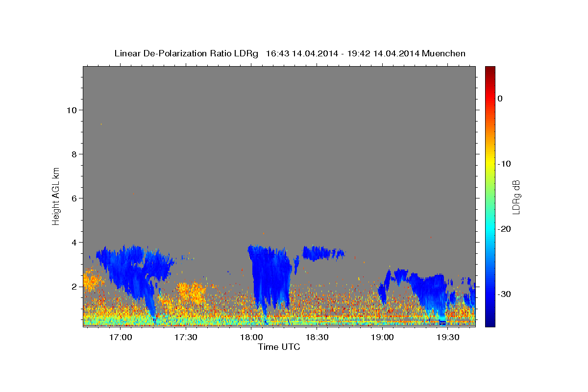Viewport: 588px width, 392px height.
Task: Click the colorbar value -30
Action: [x=504, y=294]
